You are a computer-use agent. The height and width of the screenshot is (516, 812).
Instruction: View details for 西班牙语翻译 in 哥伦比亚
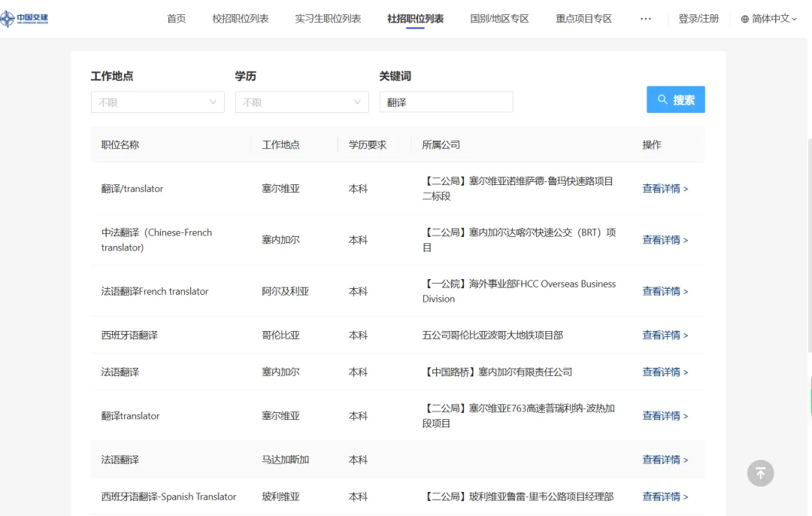[665, 335]
